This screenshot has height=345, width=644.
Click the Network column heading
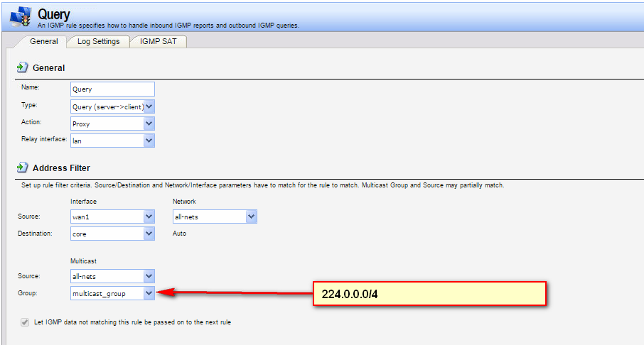pos(184,202)
